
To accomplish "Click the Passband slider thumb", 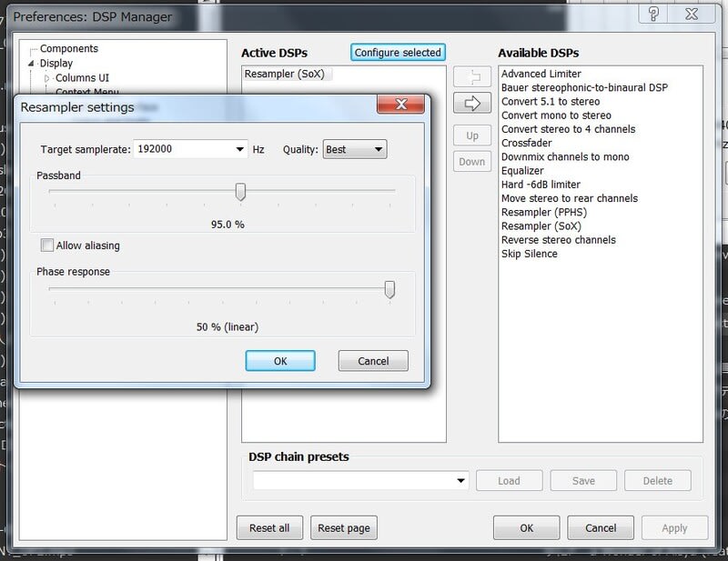I will pyautogui.click(x=240, y=192).
